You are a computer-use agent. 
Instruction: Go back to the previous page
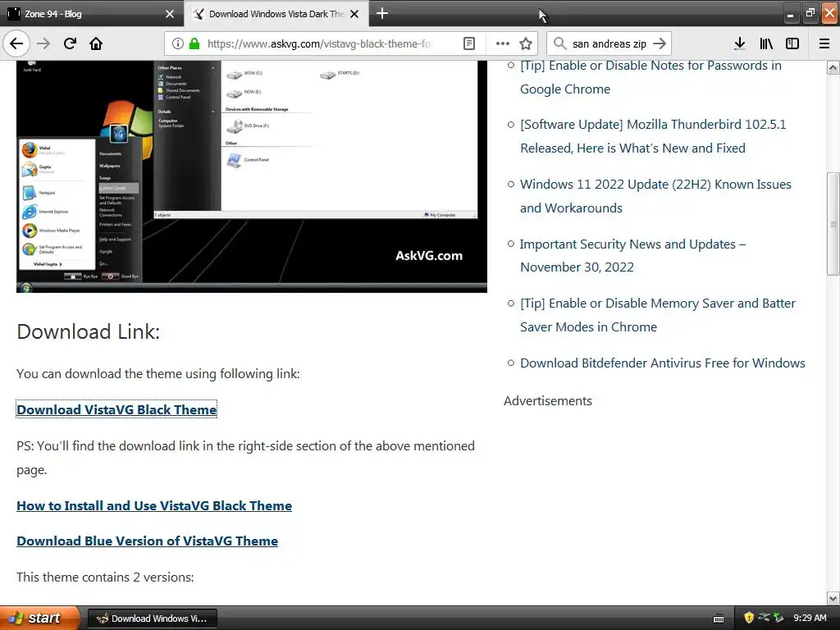click(16, 43)
